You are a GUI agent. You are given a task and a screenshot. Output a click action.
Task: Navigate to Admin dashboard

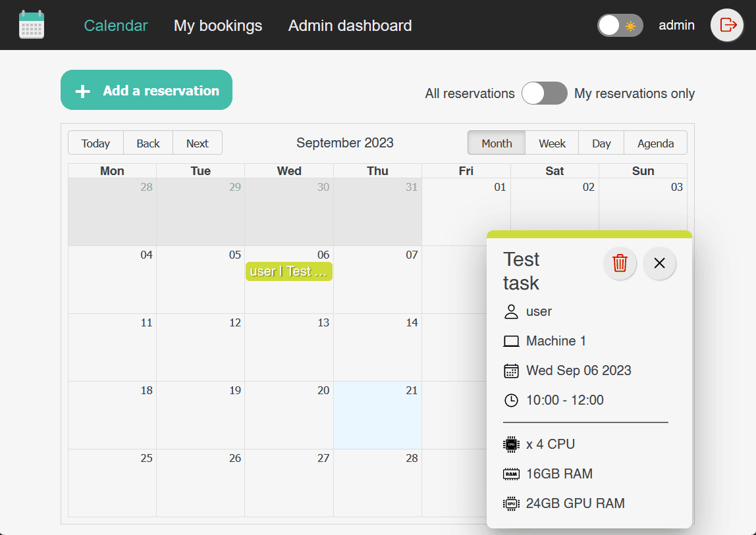click(350, 25)
